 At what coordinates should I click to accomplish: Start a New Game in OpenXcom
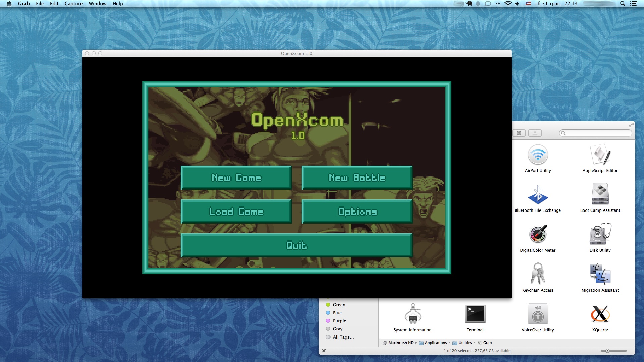(x=236, y=178)
